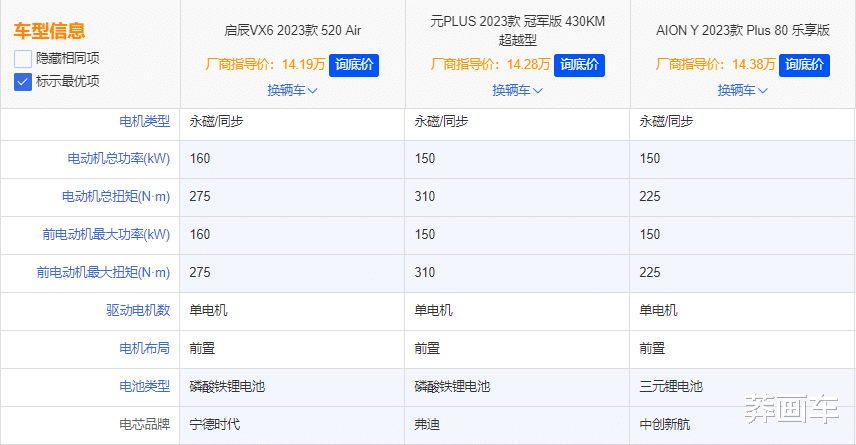The width and height of the screenshot is (856, 445).
Task: Click the 电动机总功率(kW) row label
Action: (118, 159)
